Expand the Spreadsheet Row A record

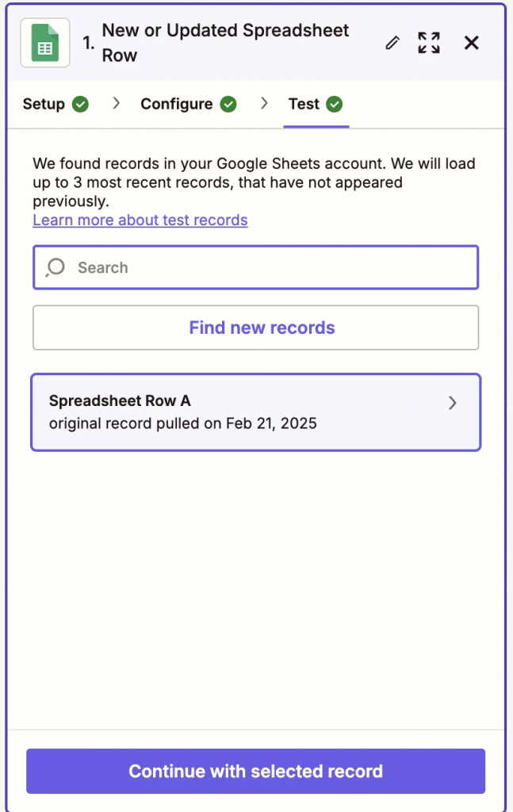(x=453, y=403)
